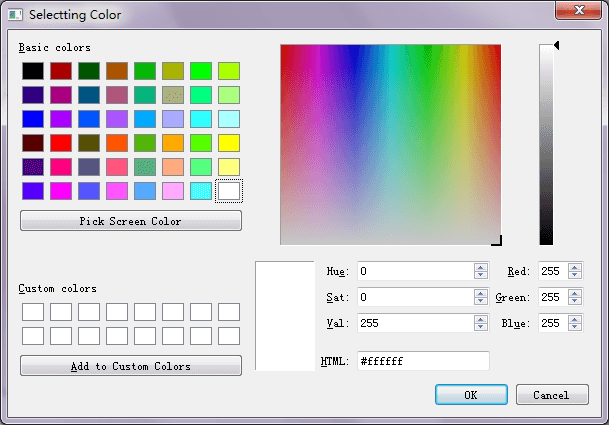Cancel the color selection dialog
The height and width of the screenshot is (425, 609).
coord(551,395)
